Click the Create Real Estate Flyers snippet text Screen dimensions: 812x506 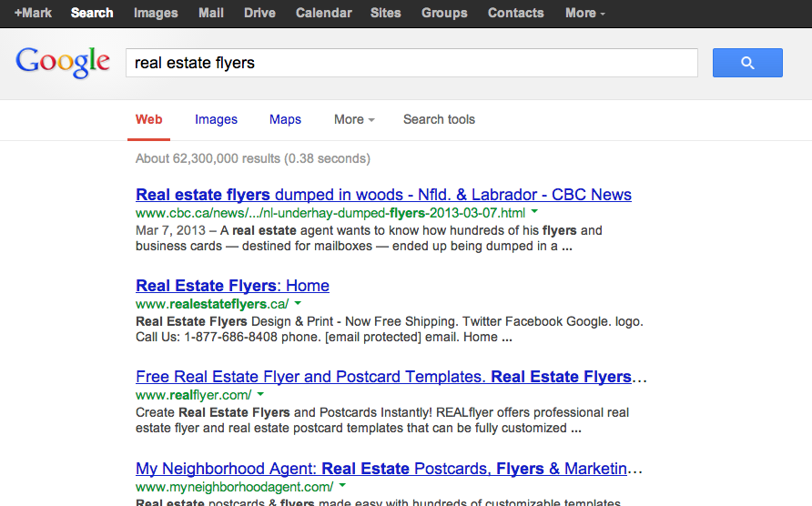[382, 420]
